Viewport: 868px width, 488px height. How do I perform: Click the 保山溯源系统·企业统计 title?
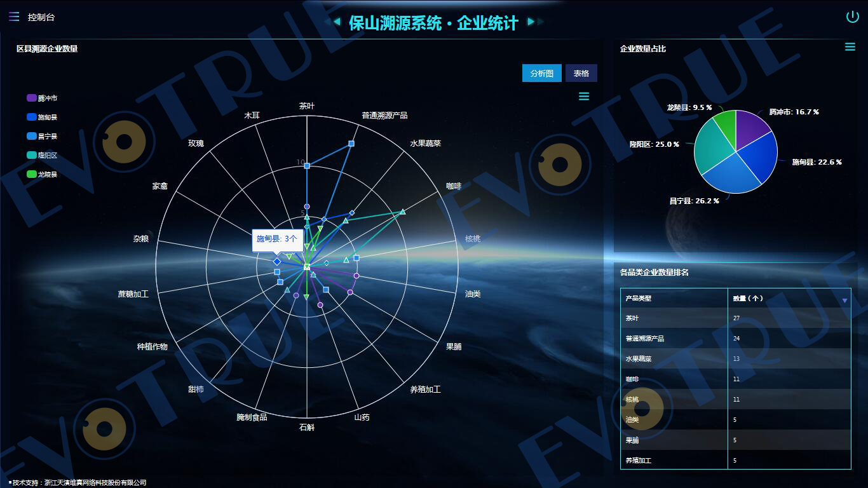pos(434,24)
